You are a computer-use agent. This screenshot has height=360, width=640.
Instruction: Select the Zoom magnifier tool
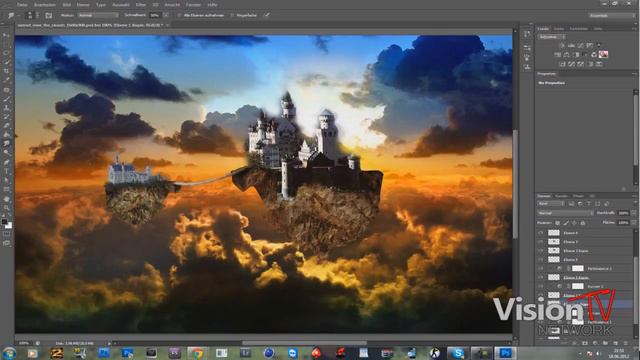(7, 208)
